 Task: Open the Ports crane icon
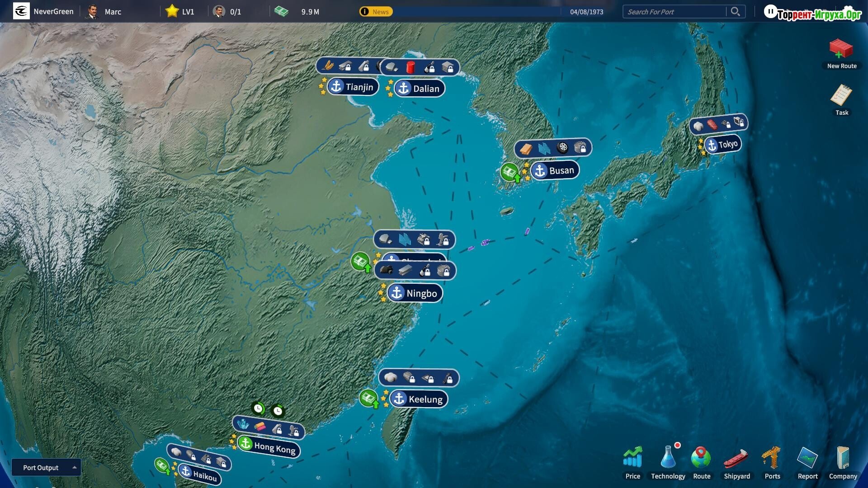[772, 457]
